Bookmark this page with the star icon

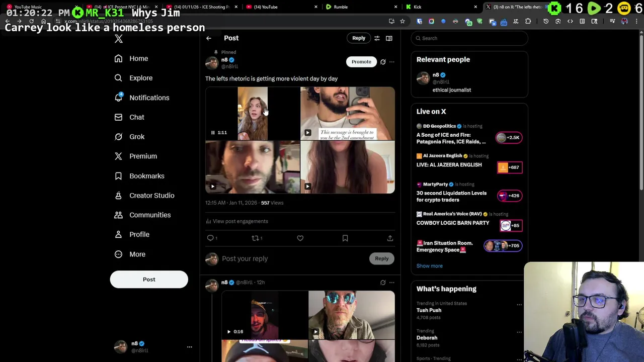pyautogui.click(x=403, y=21)
